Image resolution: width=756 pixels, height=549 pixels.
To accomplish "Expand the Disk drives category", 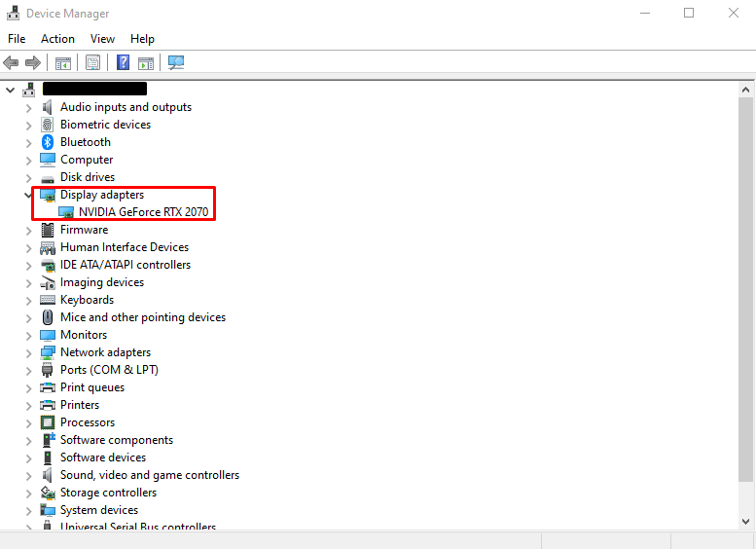I will coord(28,178).
